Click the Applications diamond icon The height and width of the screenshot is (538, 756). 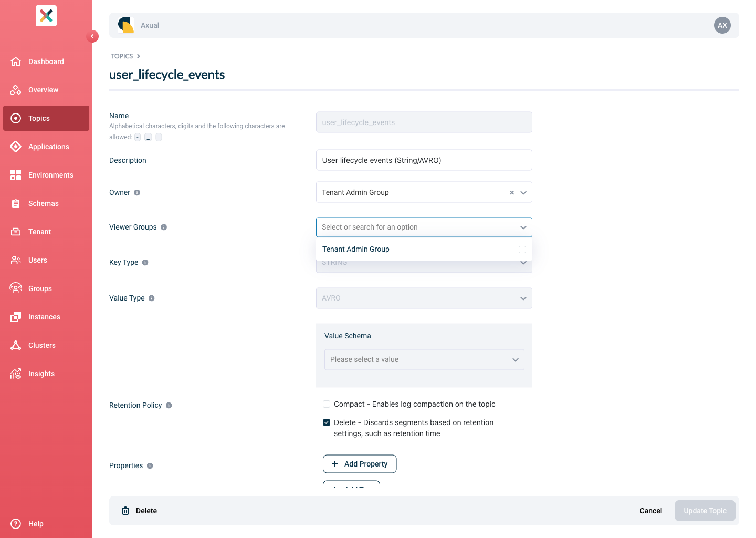(x=16, y=147)
